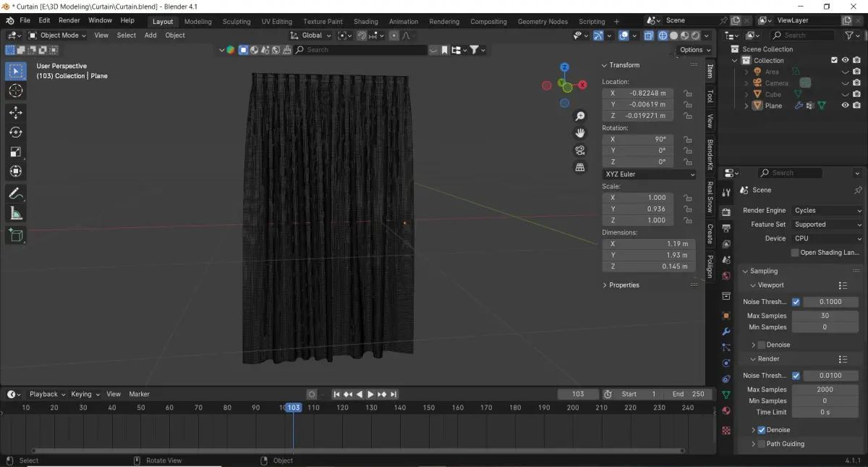
Task: Pin the Scene properties context
Action: [858, 190]
